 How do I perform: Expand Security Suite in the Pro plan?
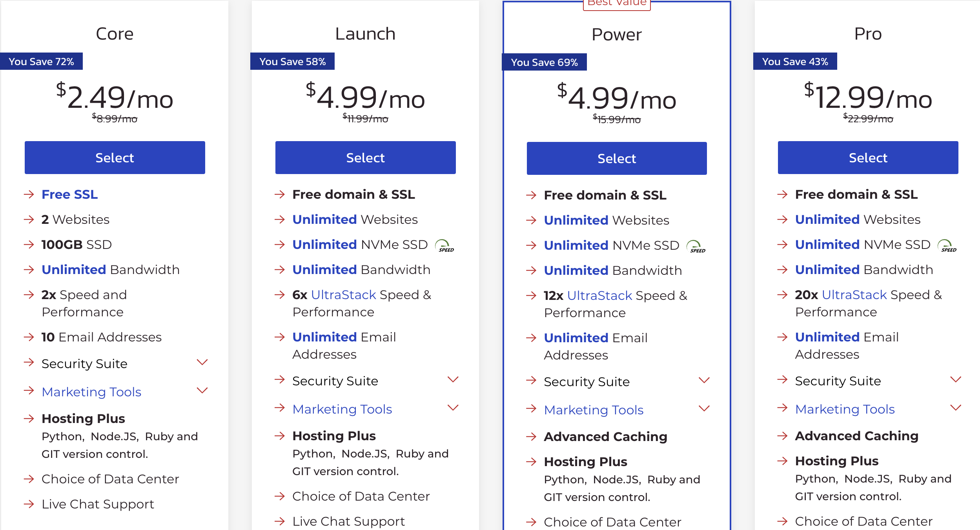coord(956,379)
